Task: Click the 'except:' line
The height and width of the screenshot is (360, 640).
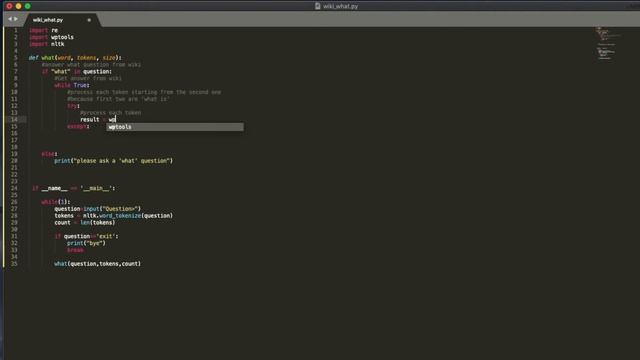Action: tap(78, 127)
